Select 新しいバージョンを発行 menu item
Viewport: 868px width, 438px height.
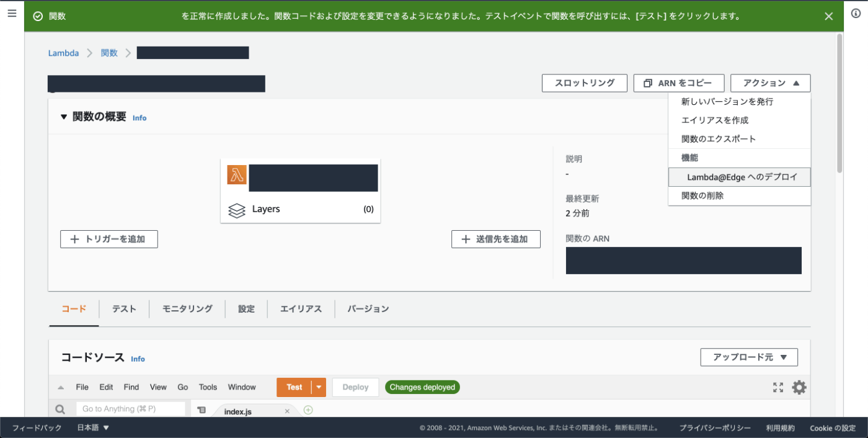pyautogui.click(x=739, y=102)
